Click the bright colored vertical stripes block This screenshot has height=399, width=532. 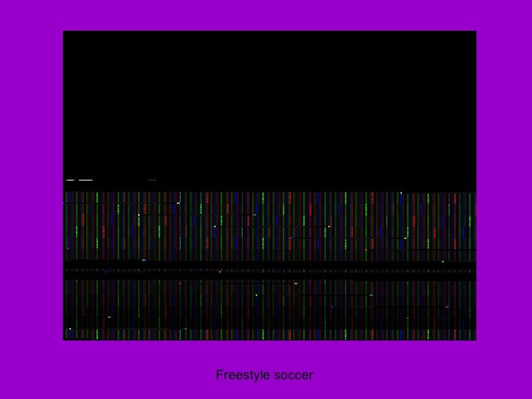[x=270, y=226]
